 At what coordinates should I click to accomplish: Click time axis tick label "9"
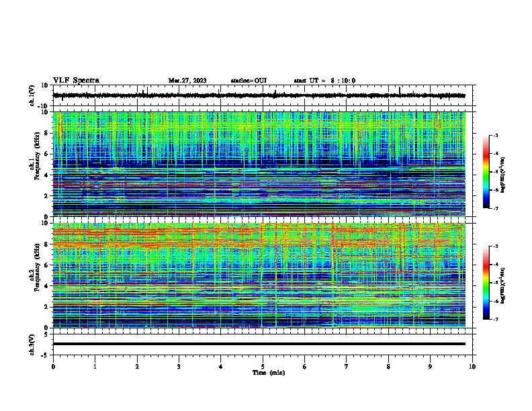tap(430, 367)
